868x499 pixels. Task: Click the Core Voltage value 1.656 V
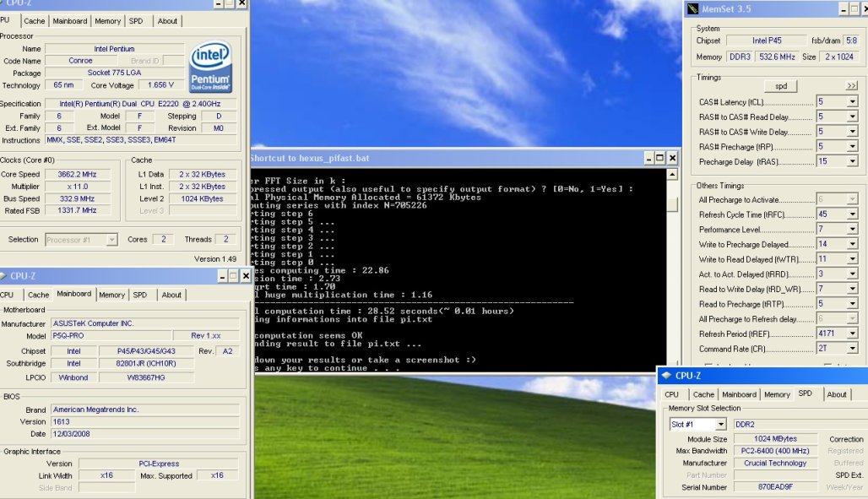click(160, 85)
